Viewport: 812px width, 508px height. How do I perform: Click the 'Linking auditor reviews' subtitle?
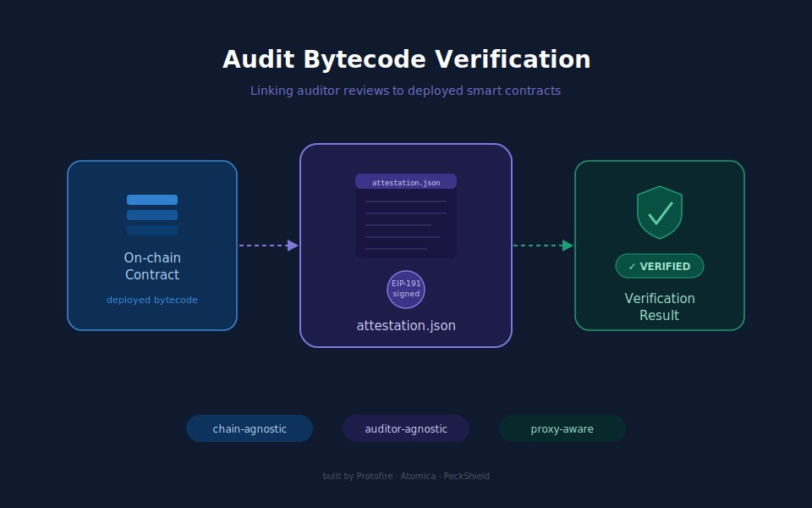(x=405, y=91)
